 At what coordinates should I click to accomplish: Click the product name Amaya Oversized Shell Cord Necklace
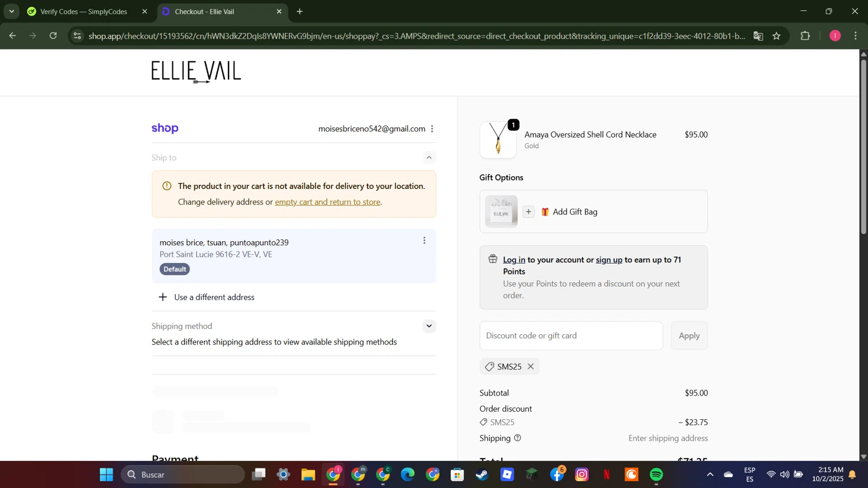(590, 135)
